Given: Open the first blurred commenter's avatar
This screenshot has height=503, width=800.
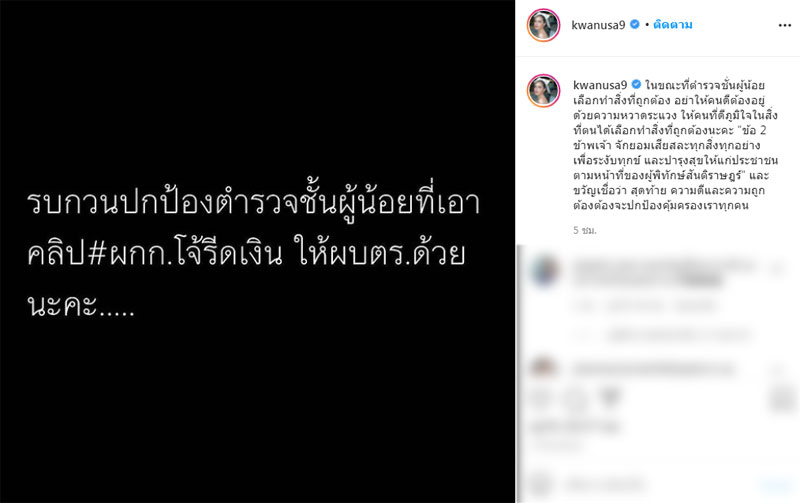Looking at the screenshot, I should click(543, 271).
